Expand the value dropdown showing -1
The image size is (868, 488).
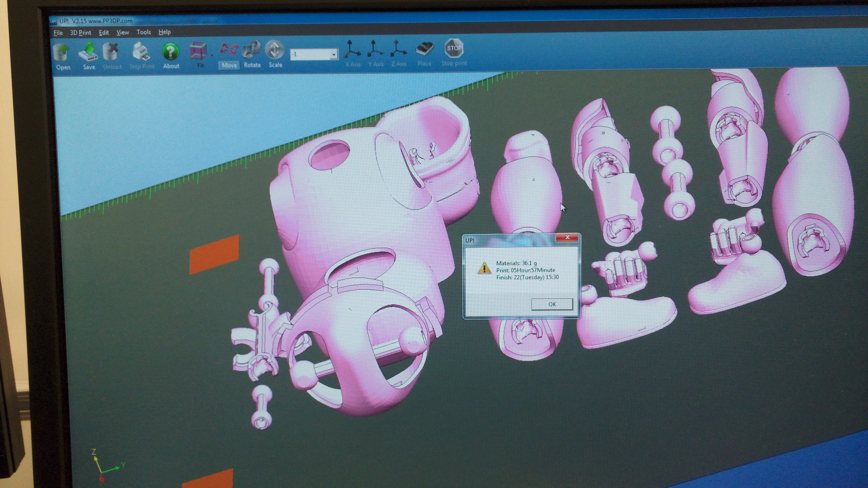(x=333, y=54)
